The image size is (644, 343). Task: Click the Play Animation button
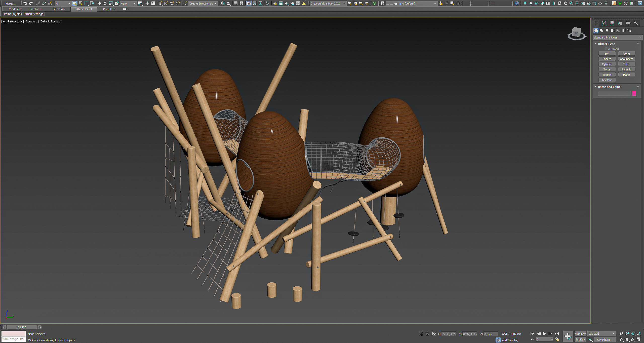click(544, 334)
